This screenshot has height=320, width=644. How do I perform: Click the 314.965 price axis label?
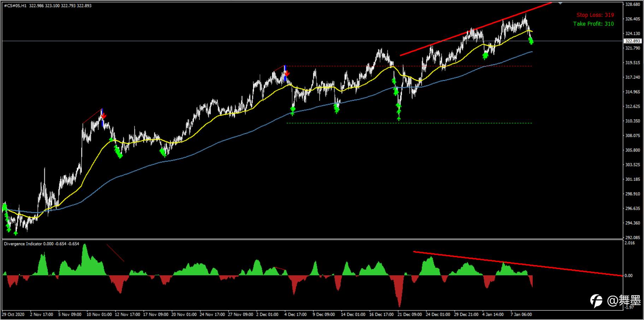click(633, 92)
